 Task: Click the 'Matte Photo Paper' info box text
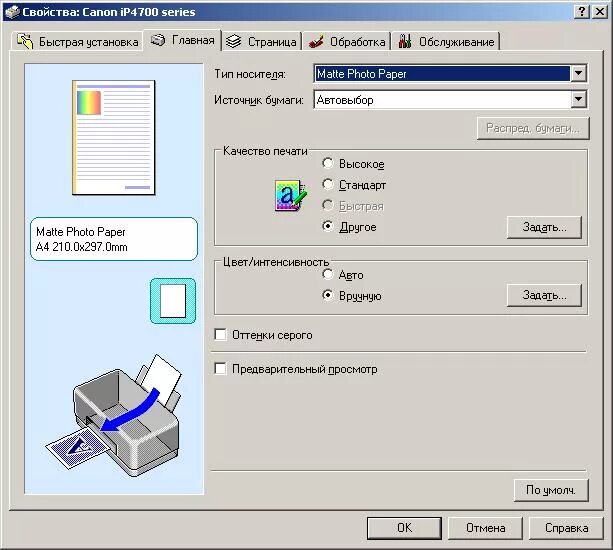point(81,232)
